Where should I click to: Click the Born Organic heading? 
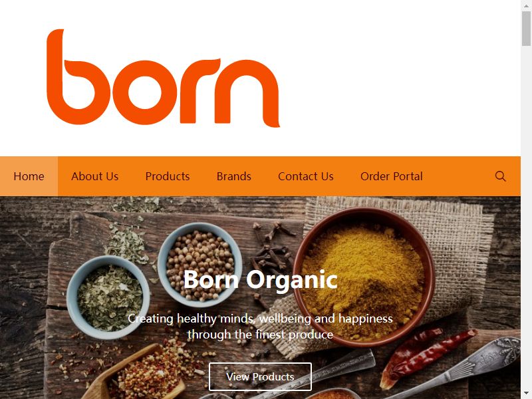point(260,279)
